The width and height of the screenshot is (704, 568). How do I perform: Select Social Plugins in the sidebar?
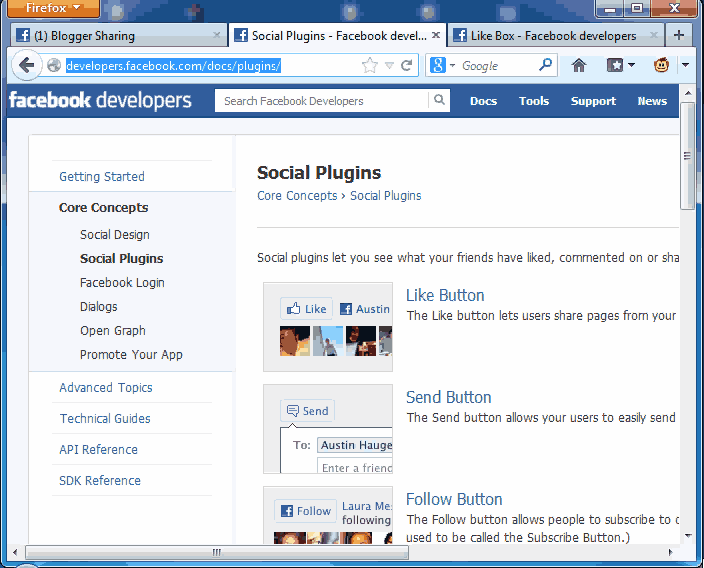pos(121,259)
